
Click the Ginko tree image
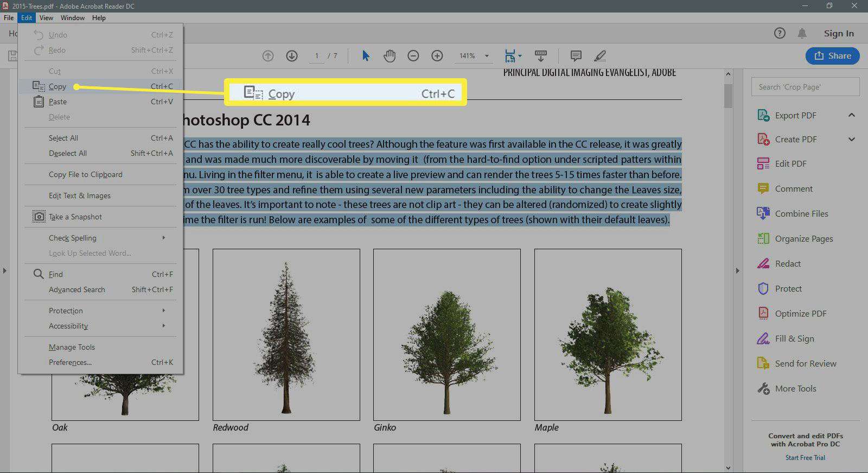447,335
